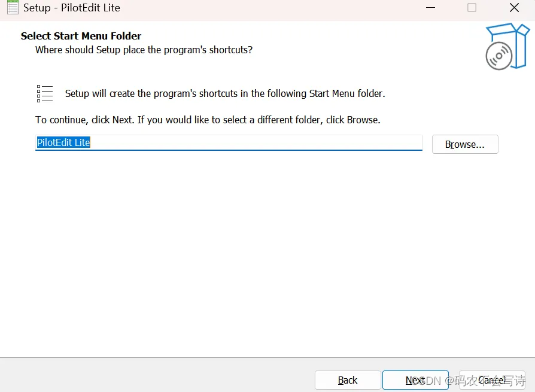Viewport: 535px width, 392px height.
Task: Go back with the Back button
Action: click(348, 379)
